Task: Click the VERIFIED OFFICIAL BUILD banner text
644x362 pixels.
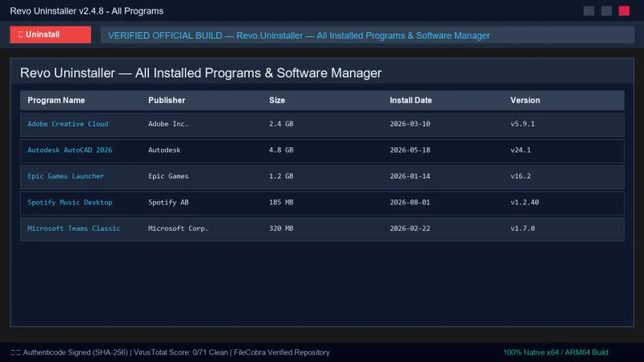Action: 299,35
